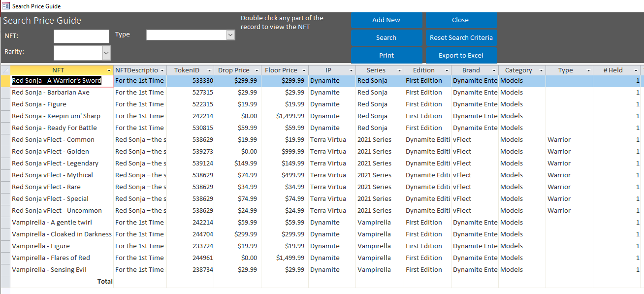Open the Edition column filter arrow

(x=446, y=70)
